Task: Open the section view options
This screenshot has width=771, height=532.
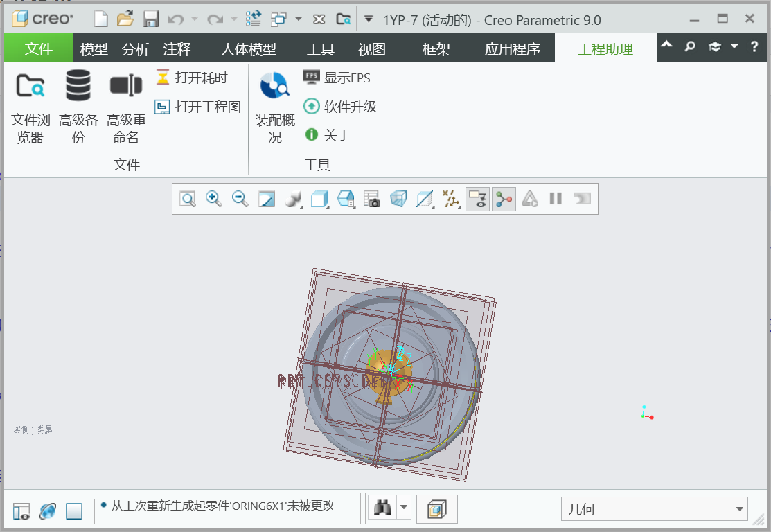Action: [x=425, y=199]
